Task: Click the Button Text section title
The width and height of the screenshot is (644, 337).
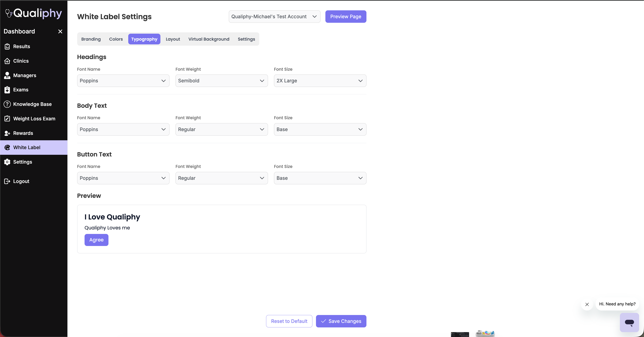Action: (95, 155)
